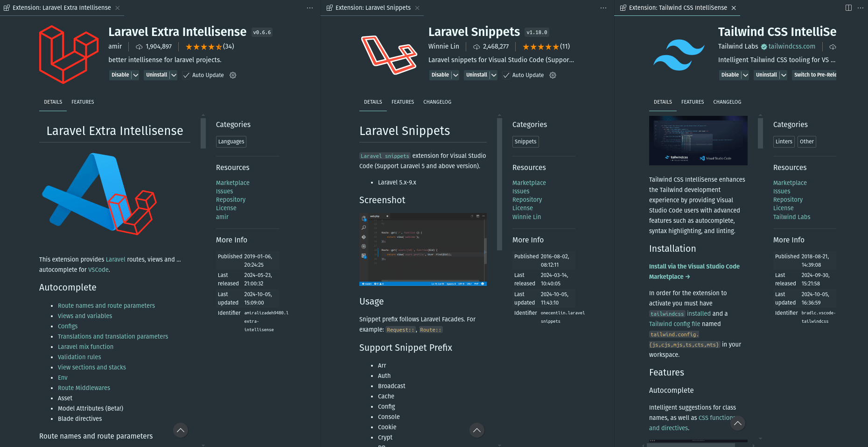Click the Tailwind config file link
Image resolution: width=868 pixels, height=447 pixels.
pos(674,324)
